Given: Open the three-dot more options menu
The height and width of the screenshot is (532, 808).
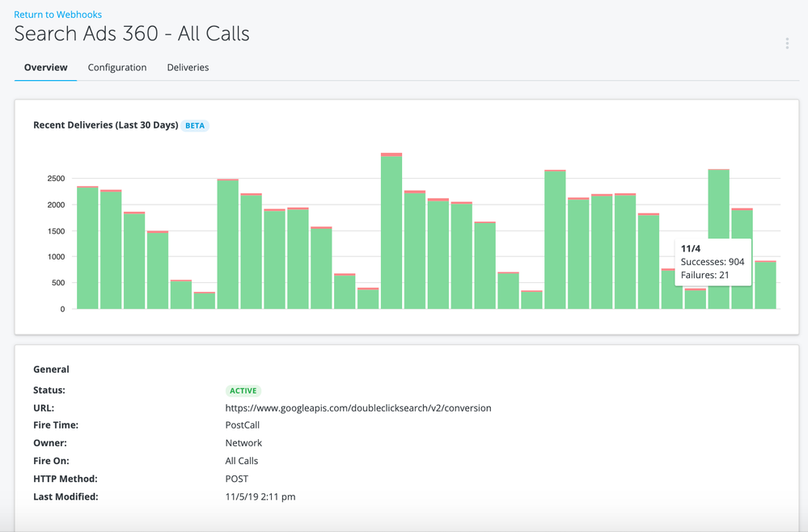Looking at the screenshot, I should click(x=786, y=44).
